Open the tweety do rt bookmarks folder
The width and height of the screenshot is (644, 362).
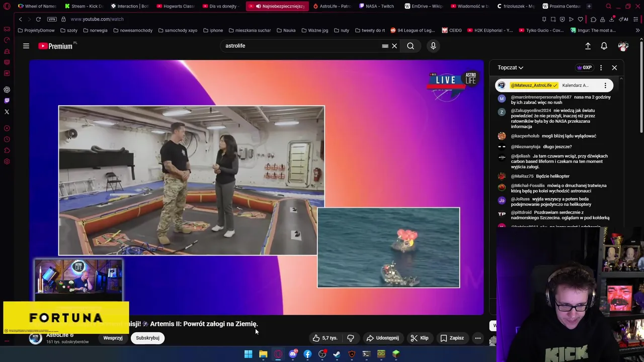[x=370, y=30]
